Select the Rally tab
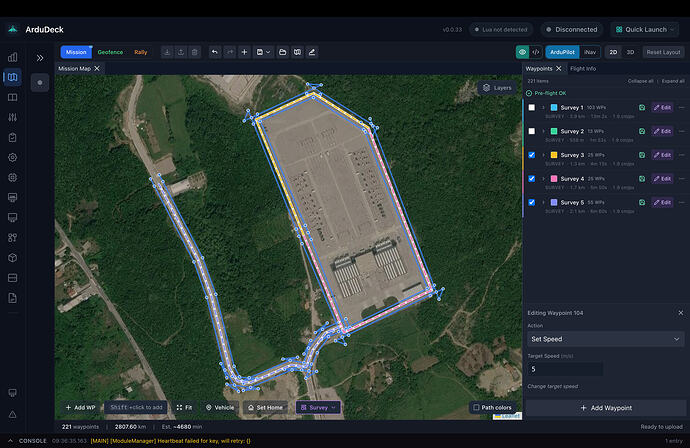Image resolution: width=690 pixels, height=448 pixels. [x=140, y=52]
